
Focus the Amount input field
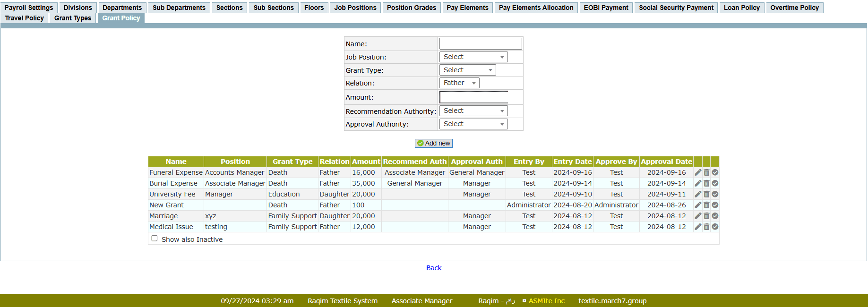[x=473, y=97]
